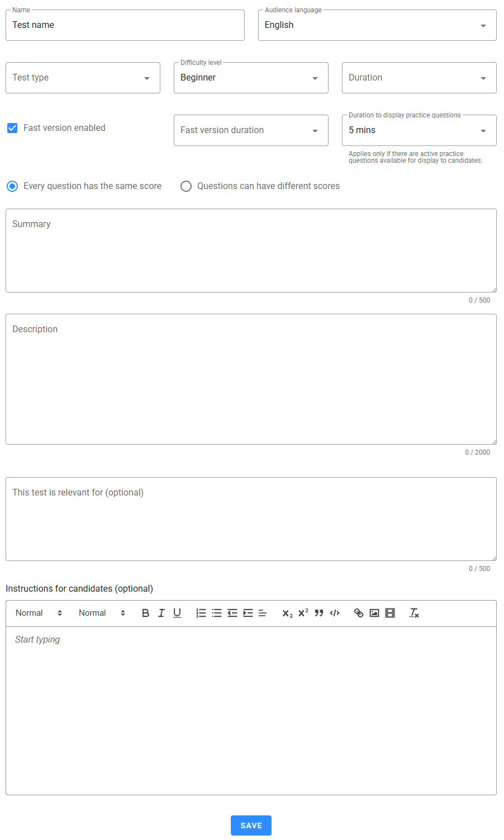Screen dimensions: 504x840
Task: Select Every question has the same score
Action: coord(12,186)
